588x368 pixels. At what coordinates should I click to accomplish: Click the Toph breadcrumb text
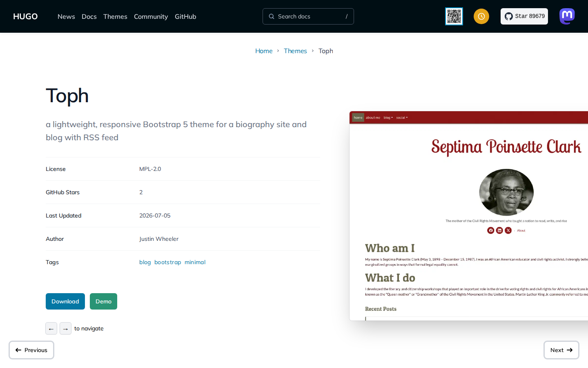[x=326, y=51]
